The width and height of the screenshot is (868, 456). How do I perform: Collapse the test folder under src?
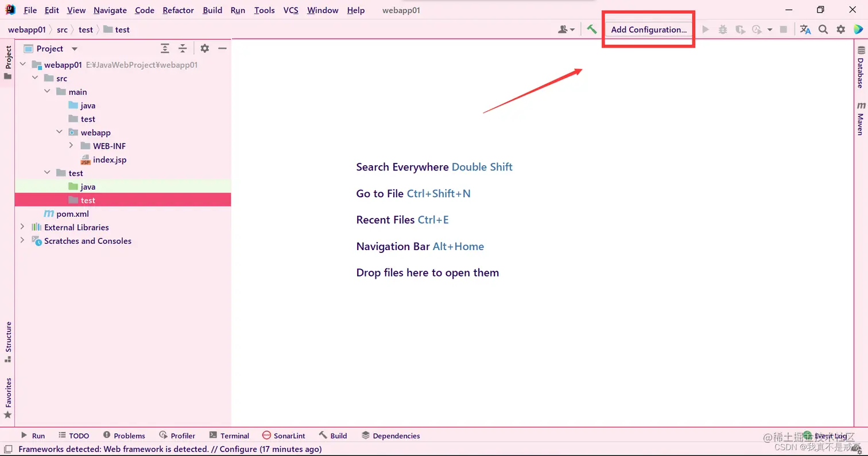click(x=47, y=173)
